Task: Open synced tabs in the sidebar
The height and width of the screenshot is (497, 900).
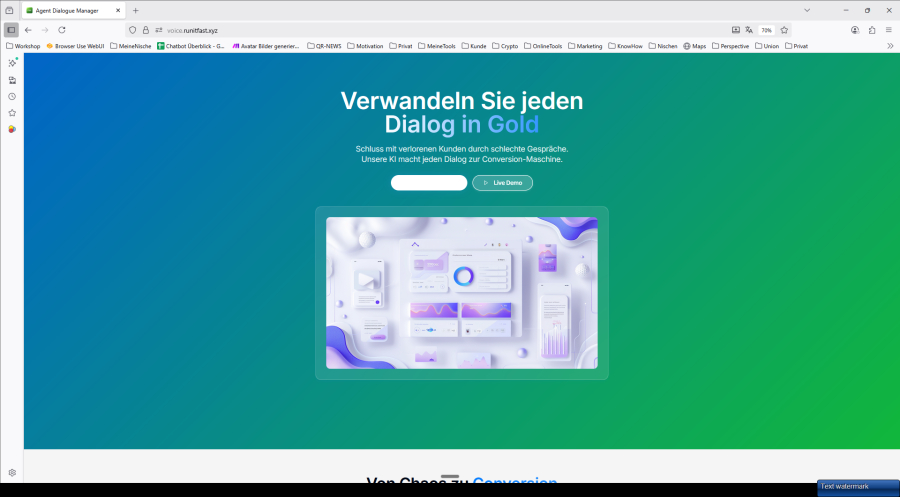Action: coord(12,80)
